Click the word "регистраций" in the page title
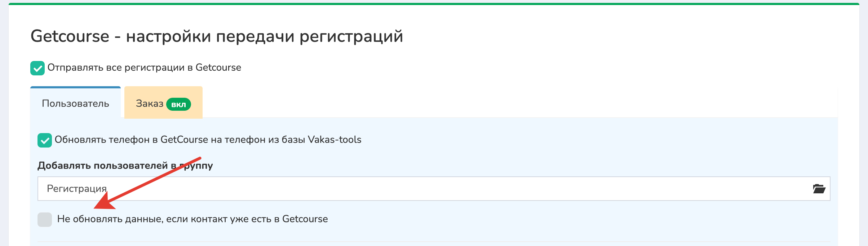 pos(351,36)
